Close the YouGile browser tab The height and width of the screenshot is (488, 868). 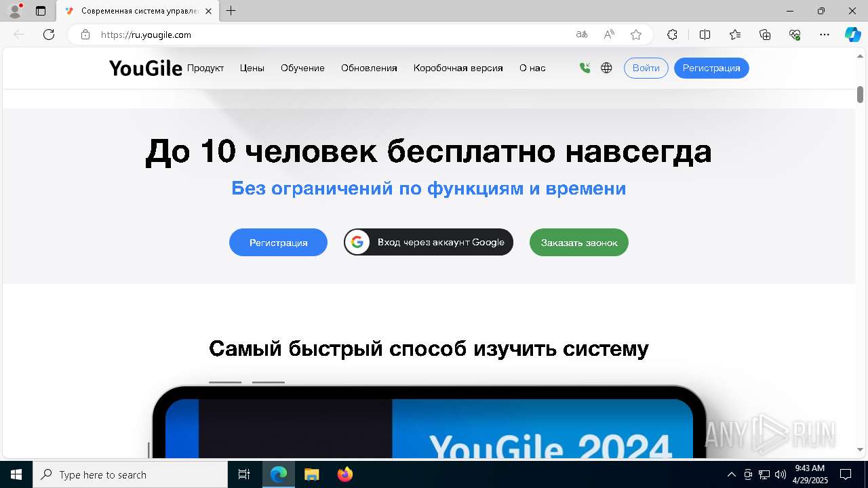coord(208,11)
